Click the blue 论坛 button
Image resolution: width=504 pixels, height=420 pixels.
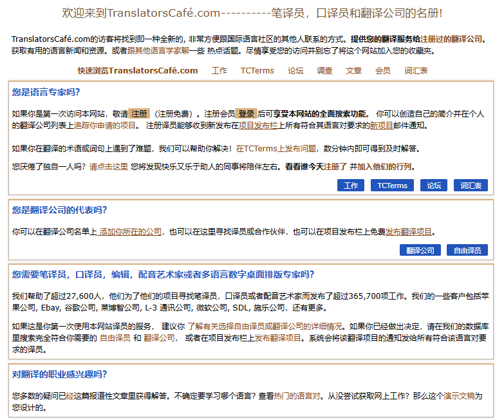tap(434, 186)
